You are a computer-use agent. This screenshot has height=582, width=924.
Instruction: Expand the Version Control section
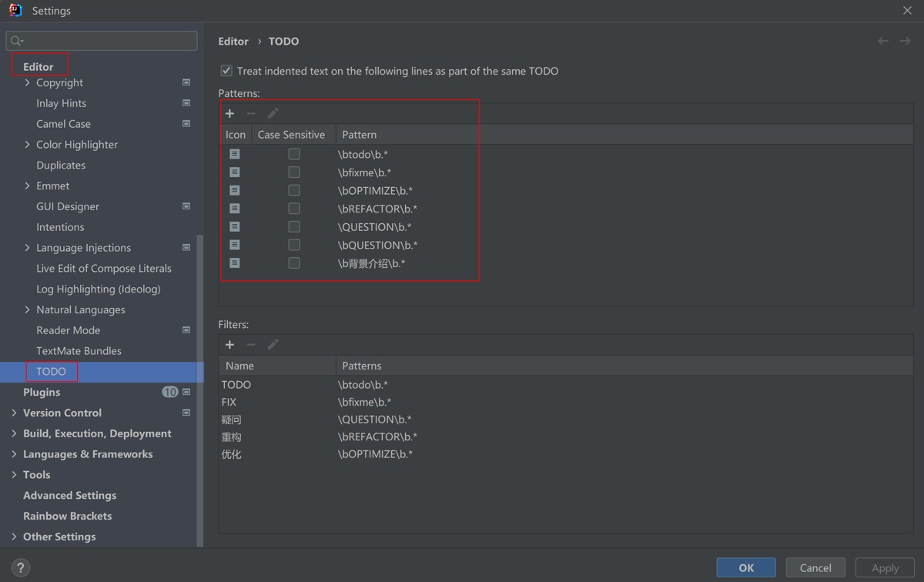[x=14, y=413]
